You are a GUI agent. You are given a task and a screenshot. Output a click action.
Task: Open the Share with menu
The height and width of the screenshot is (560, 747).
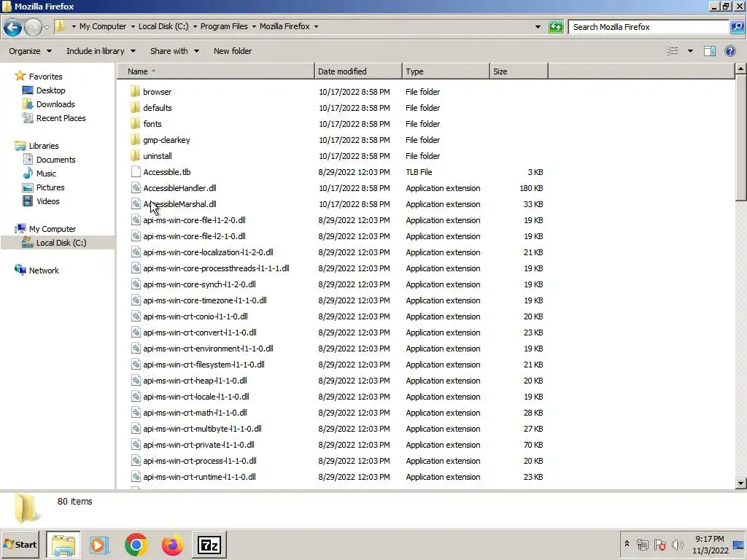175,51
